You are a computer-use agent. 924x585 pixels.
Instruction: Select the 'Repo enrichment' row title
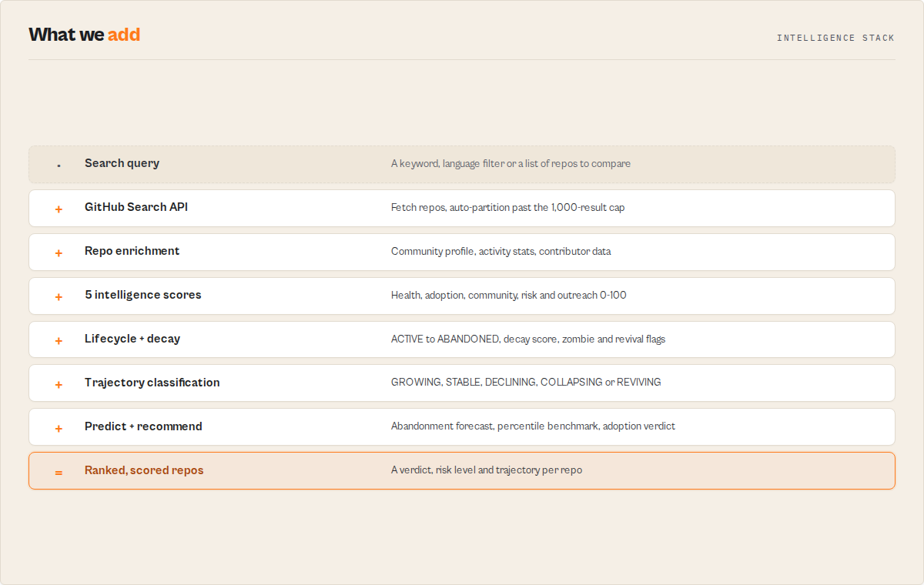(132, 251)
